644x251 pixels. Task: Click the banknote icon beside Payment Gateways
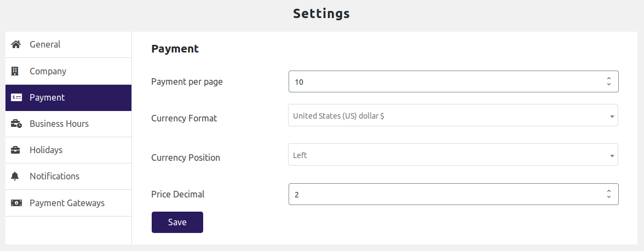(16, 203)
